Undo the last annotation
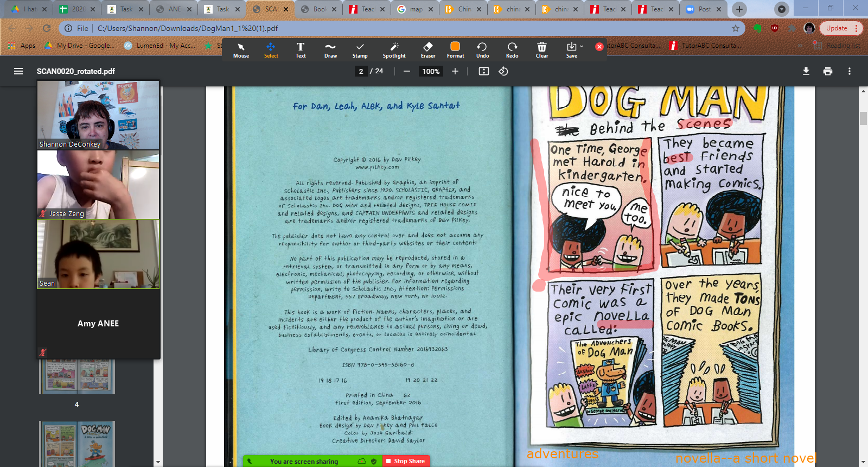This screenshot has height=467, width=868. (482, 50)
